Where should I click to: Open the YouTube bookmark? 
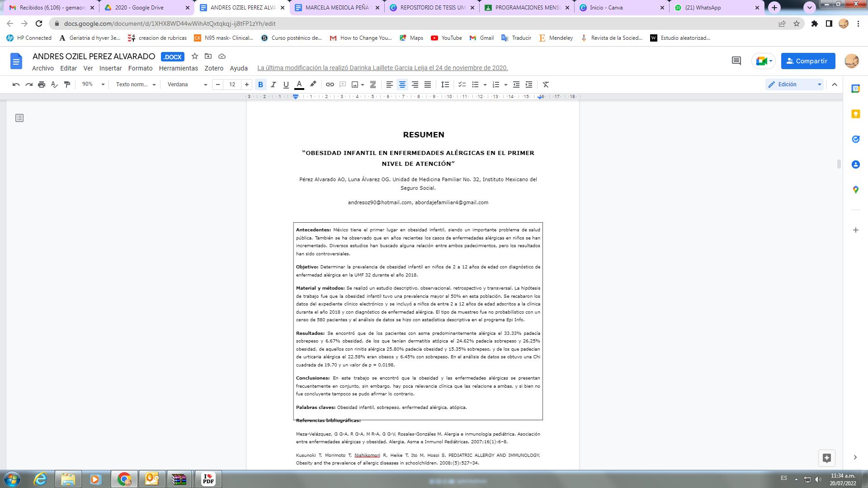(x=446, y=38)
